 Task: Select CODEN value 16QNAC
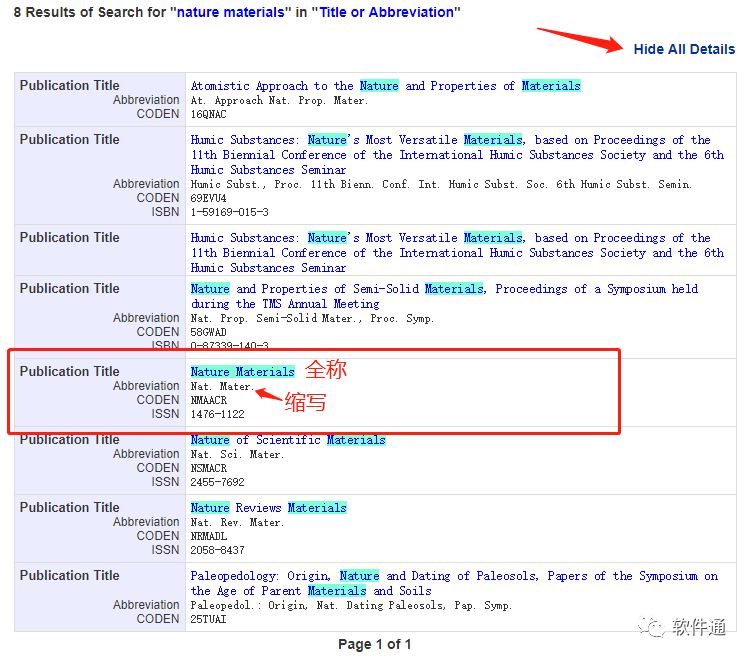pos(209,114)
